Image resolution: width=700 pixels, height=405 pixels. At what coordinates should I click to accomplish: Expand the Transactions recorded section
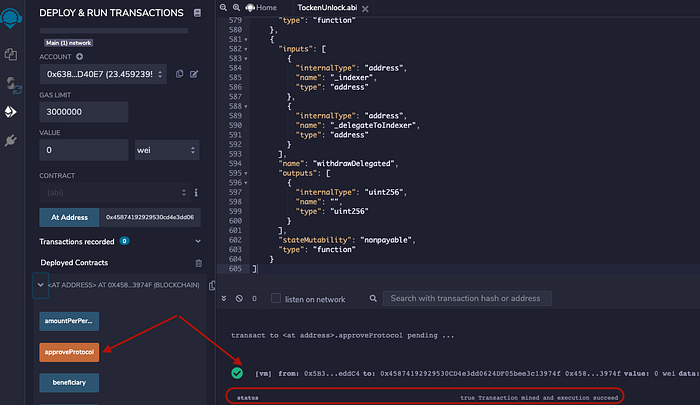pyautogui.click(x=198, y=242)
